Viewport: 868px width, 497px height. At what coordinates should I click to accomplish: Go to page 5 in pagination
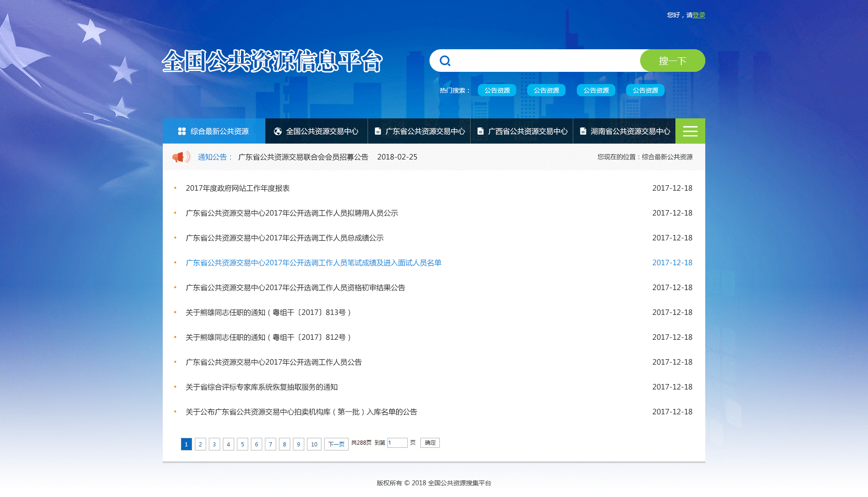tap(242, 444)
